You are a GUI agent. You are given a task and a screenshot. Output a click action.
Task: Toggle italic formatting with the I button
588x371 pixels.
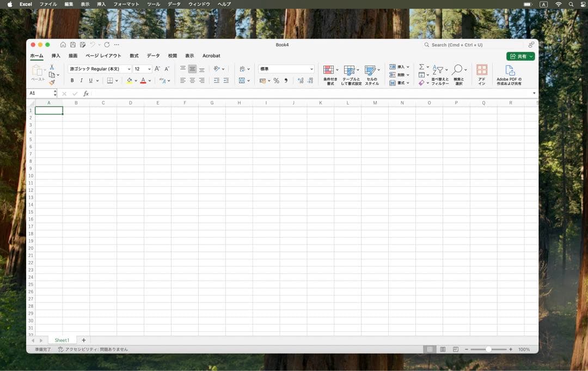pos(81,81)
